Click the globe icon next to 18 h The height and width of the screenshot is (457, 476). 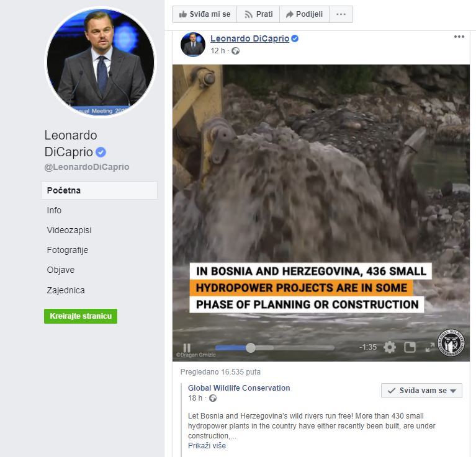(x=213, y=398)
